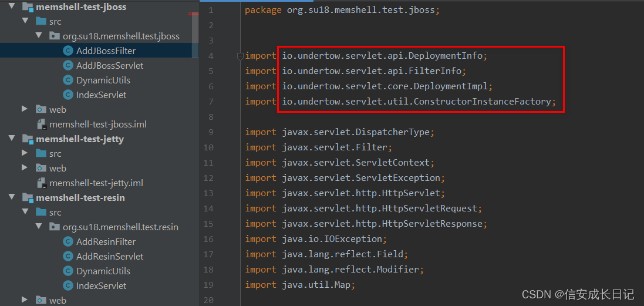Click import javax.servlet.http.HttpServlet line
The image size is (644, 306).
coord(345,193)
